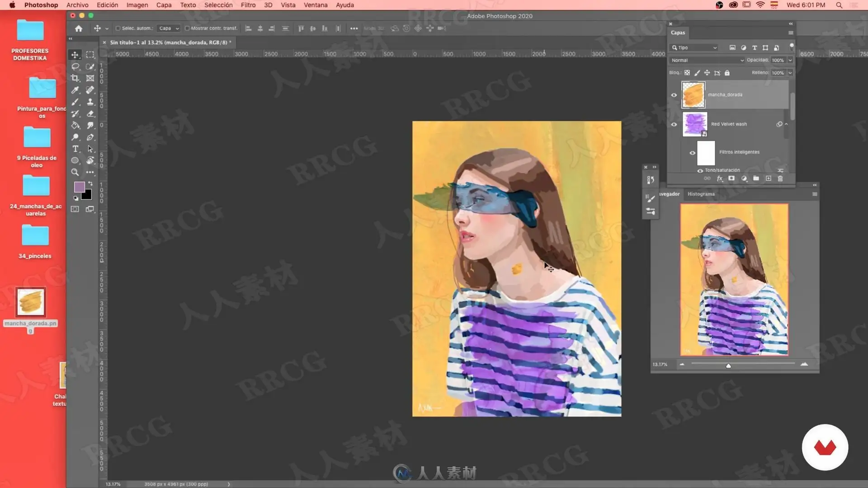Open the mancha_dorada.png desktop file
The image size is (868, 488).
coord(30,302)
